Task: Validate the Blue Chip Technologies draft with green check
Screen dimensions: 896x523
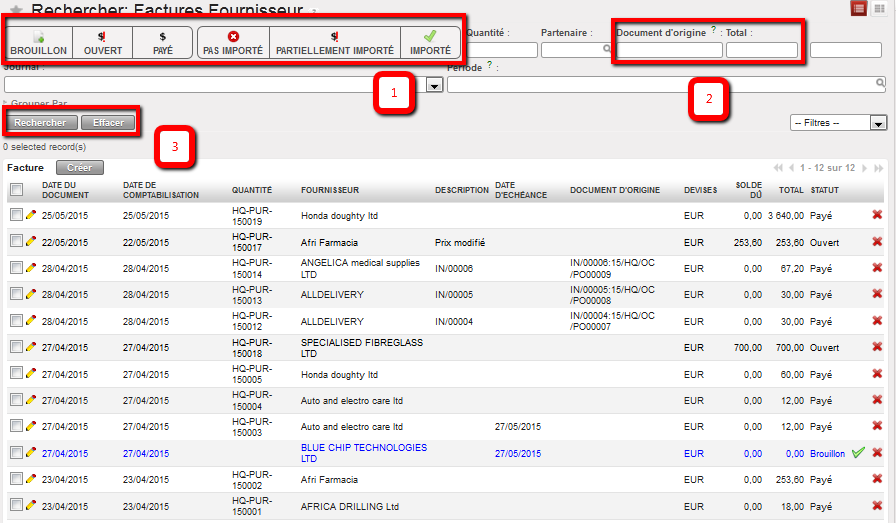Action: [858, 453]
